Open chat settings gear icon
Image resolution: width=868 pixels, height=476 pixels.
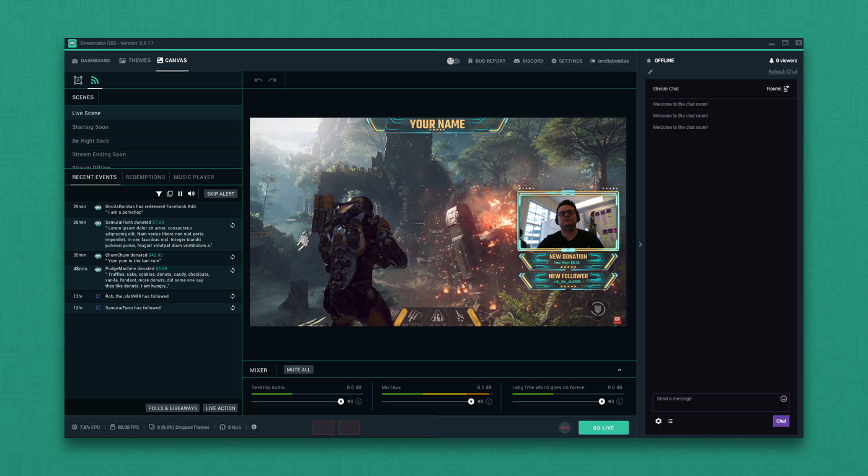658,421
